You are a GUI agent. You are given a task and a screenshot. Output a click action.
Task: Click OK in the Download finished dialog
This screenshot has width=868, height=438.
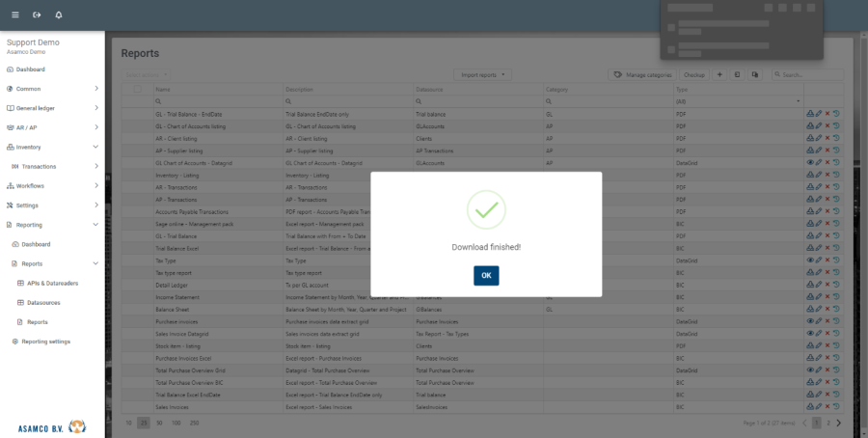click(486, 275)
